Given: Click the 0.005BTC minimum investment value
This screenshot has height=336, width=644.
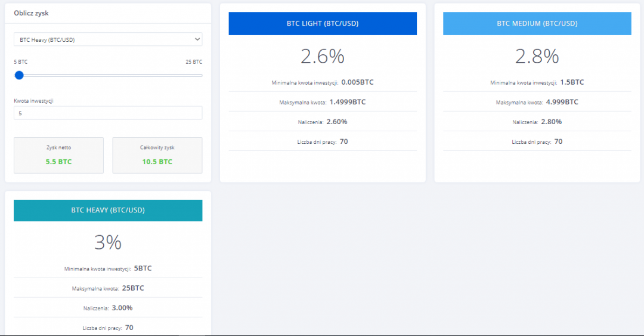Looking at the screenshot, I should [x=357, y=82].
